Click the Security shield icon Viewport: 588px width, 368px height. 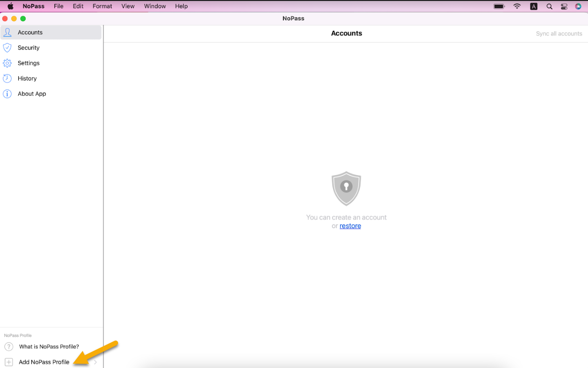point(7,48)
